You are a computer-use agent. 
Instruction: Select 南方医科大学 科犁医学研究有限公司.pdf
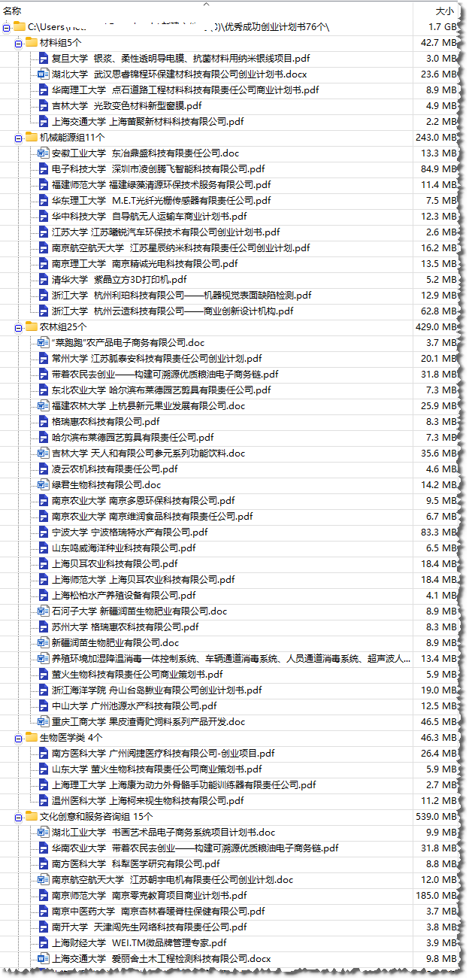click(135, 863)
